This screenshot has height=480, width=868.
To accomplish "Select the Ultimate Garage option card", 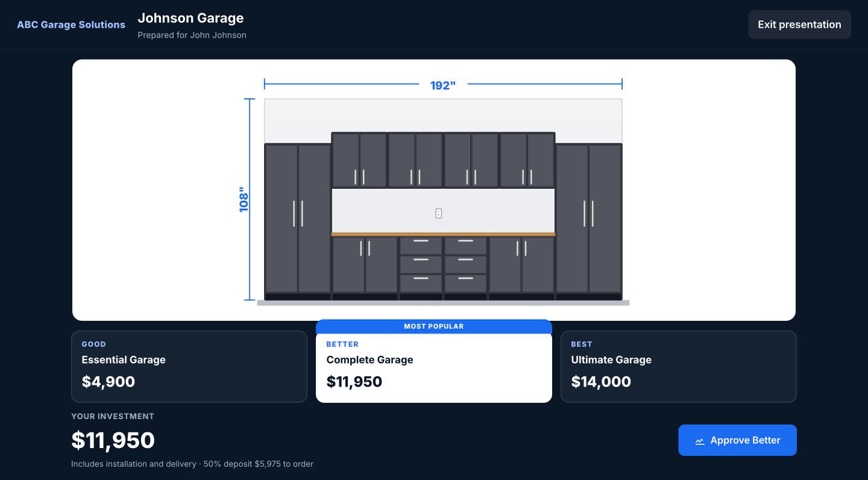I will point(679,367).
